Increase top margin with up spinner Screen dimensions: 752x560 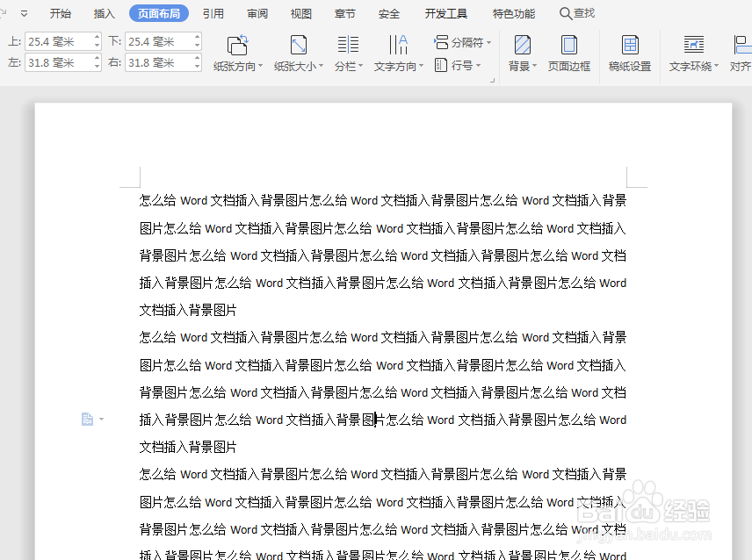pos(97,37)
